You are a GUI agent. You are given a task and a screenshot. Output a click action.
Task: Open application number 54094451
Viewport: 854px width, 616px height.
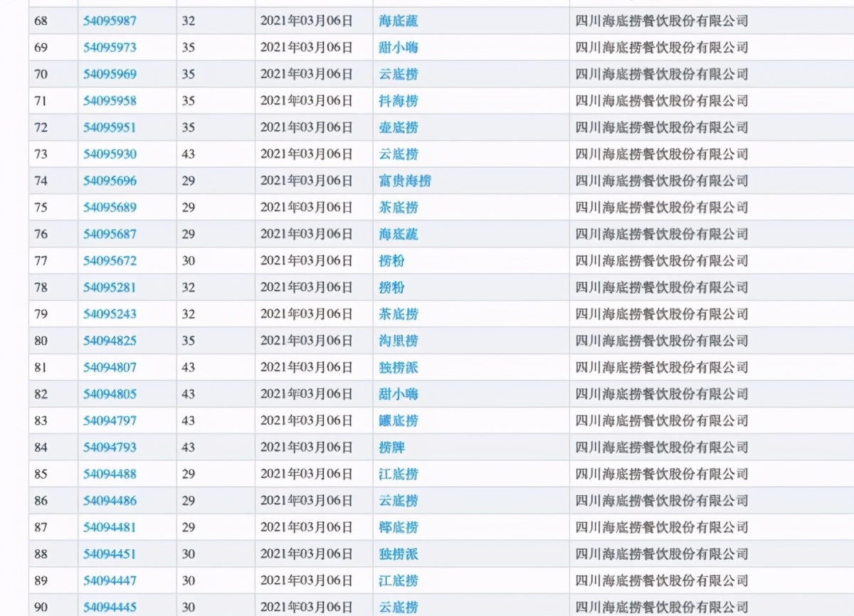(x=110, y=554)
